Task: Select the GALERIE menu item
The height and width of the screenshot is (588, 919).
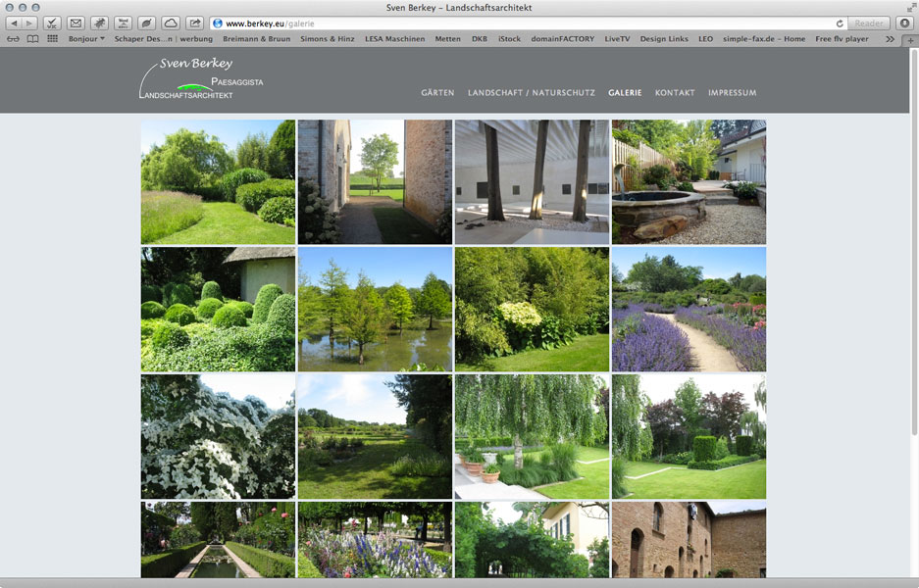Action: (625, 92)
